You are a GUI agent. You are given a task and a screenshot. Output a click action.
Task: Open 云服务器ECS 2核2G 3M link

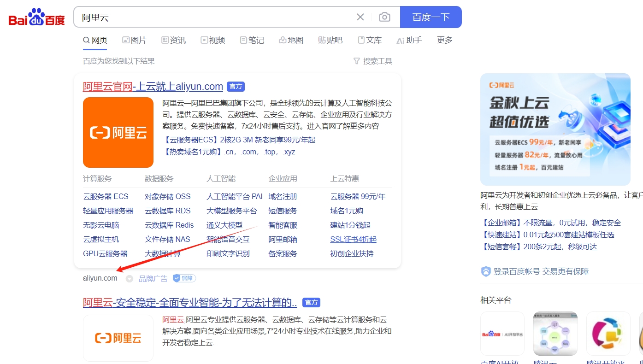[x=239, y=140]
